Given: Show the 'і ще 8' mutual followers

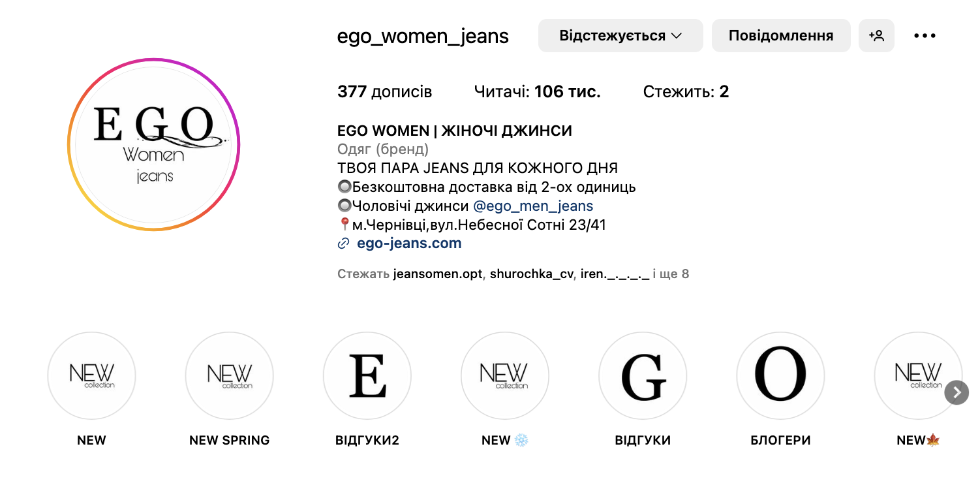Looking at the screenshot, I should pyautogui.click(x=671, y=274).
